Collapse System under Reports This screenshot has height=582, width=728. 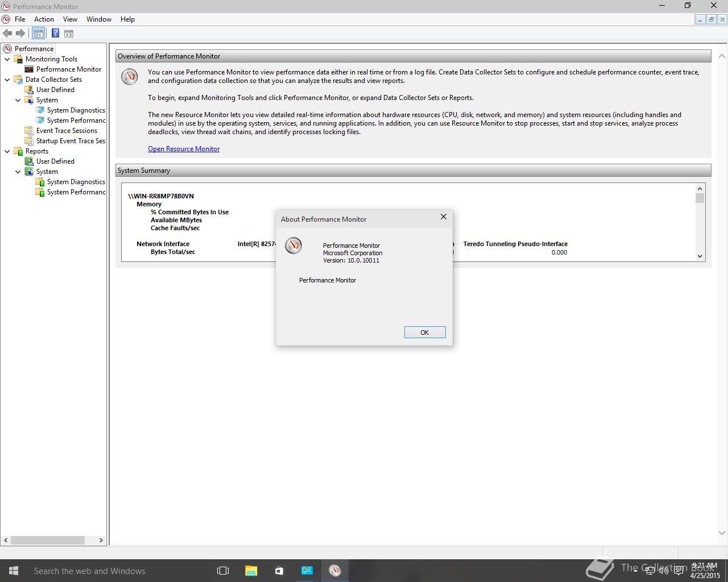click(x=18, y=172)
